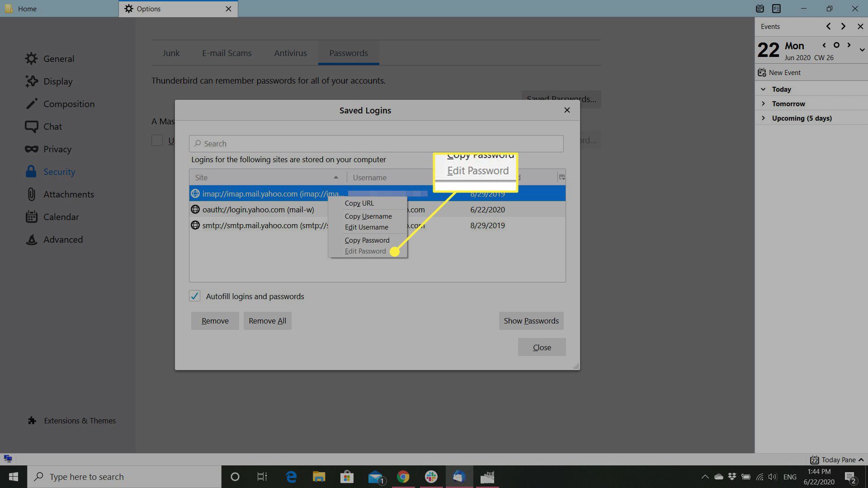Screen dimensions: 868x488
Task: Click the Search logins field
Action: (x=376, y=144)
